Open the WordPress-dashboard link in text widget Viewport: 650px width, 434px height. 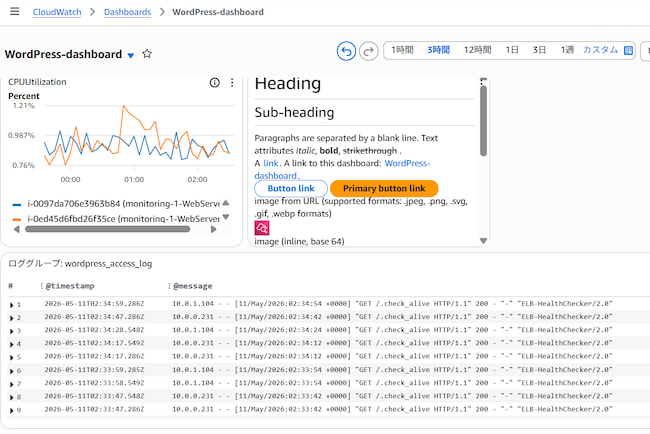(342, 169)
